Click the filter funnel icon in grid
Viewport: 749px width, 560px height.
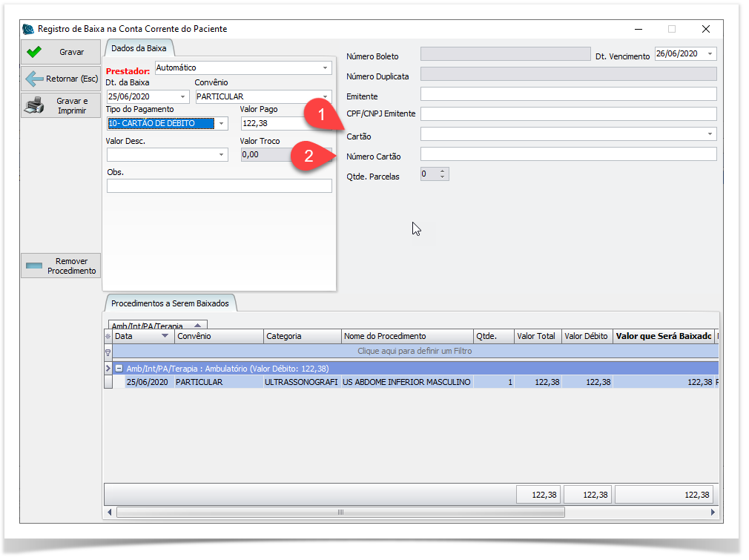(108, 352)
